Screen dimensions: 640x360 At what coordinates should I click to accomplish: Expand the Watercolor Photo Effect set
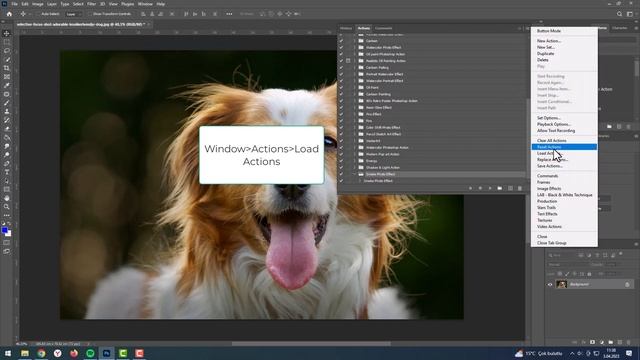354,47
